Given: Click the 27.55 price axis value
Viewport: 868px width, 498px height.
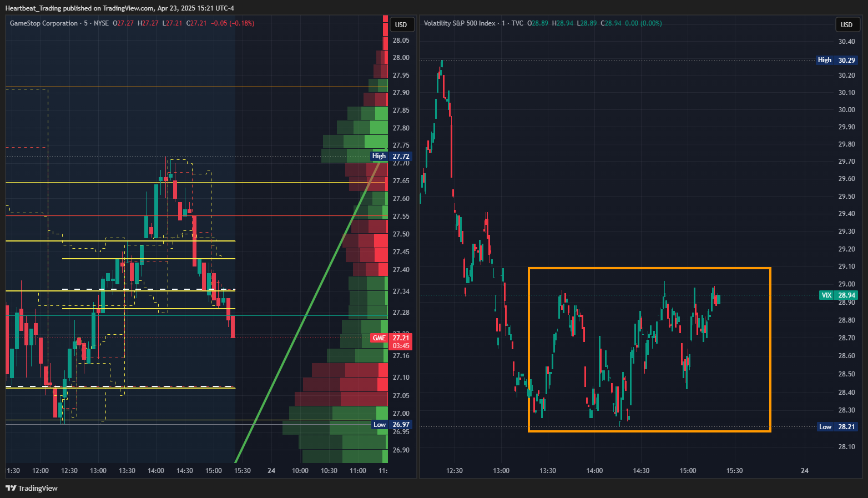Looking at the screenshot, I should click(401, 217).
